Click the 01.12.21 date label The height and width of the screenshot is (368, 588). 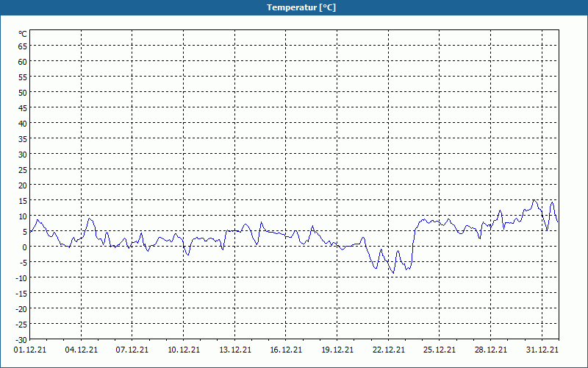[x=30, y=350]
